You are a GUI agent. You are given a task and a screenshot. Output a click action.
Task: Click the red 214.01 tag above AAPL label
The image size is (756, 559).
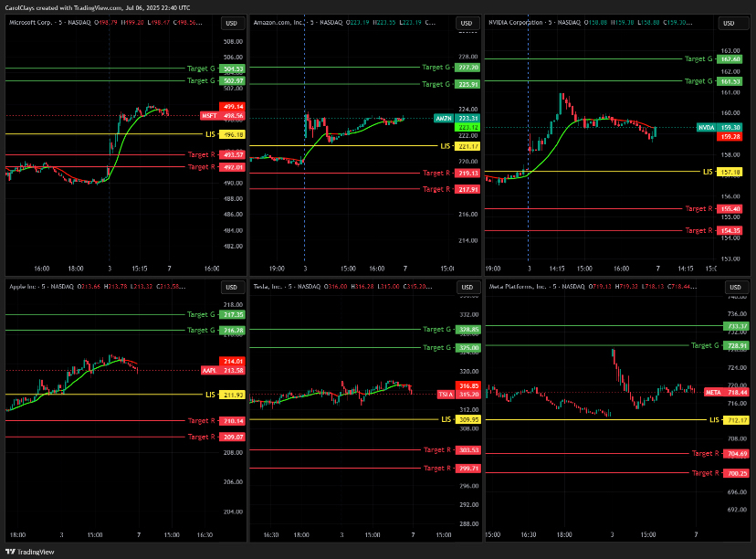[x=232, y=362]
